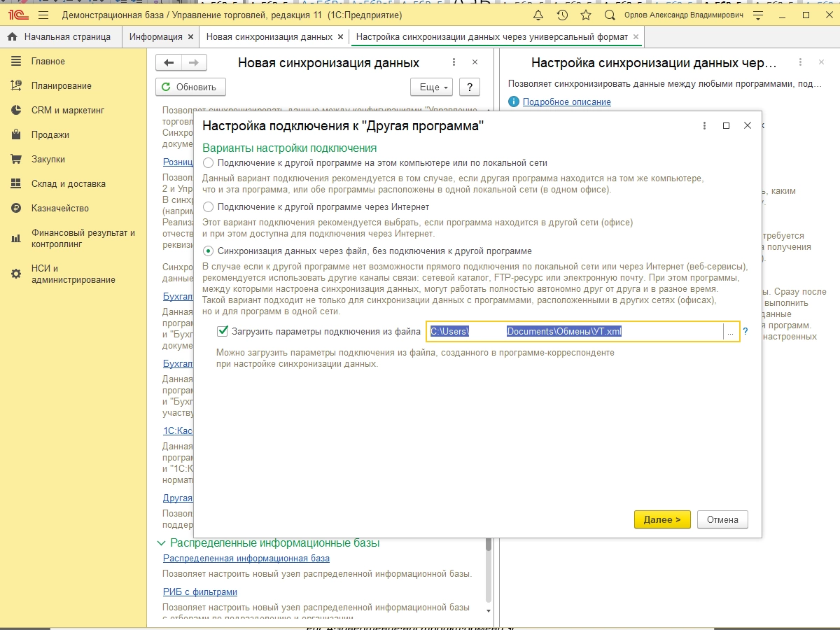840x630 pixels.
Task: Collapse Распределенные информационные базы section
Action: click(x=162, y=543)
